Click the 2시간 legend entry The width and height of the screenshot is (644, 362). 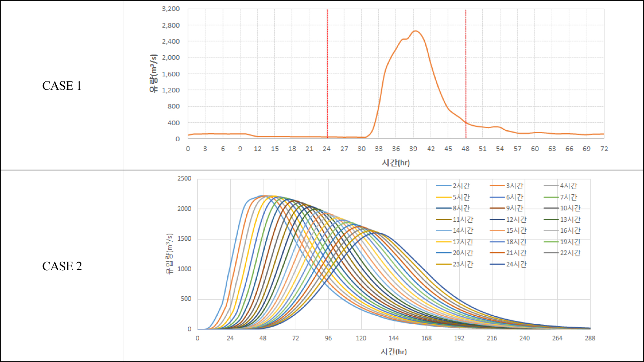click(x=461, y=186)
